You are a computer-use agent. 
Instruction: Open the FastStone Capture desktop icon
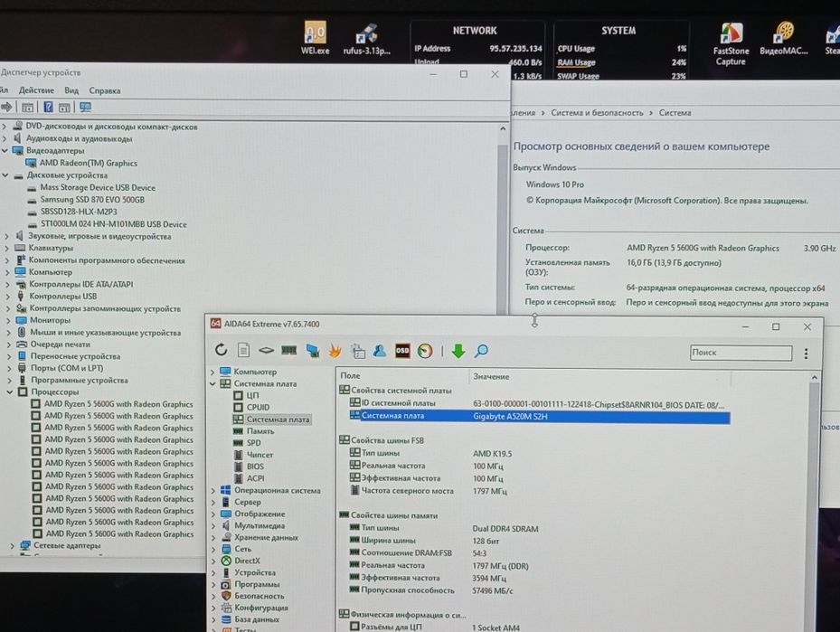click(731, 44)
